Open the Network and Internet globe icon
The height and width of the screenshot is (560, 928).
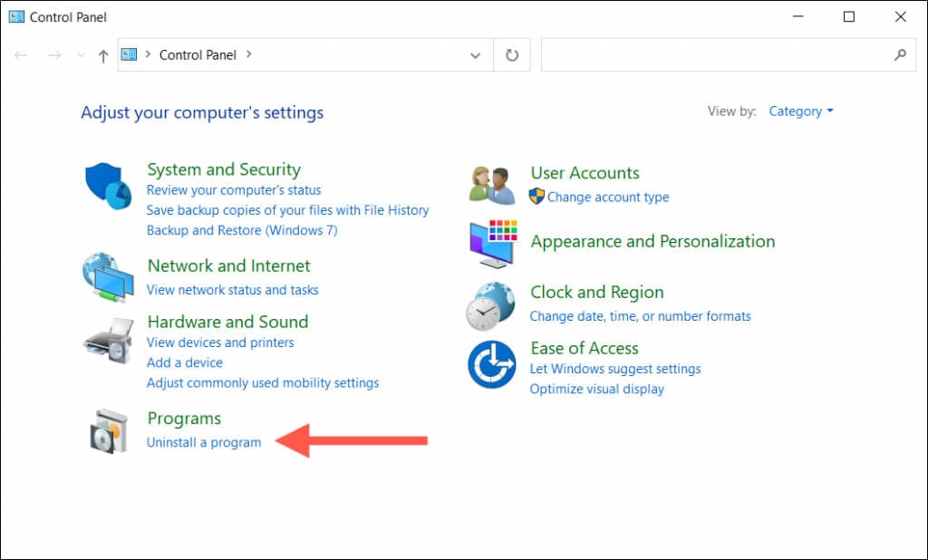click(107, 277)
